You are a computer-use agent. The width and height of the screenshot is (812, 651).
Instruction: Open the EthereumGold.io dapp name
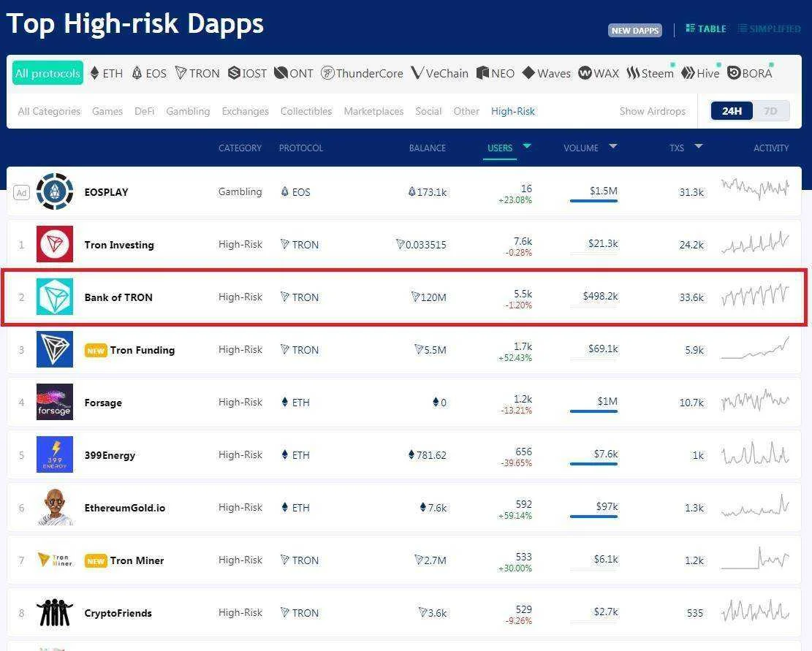(x=125, y=509)
